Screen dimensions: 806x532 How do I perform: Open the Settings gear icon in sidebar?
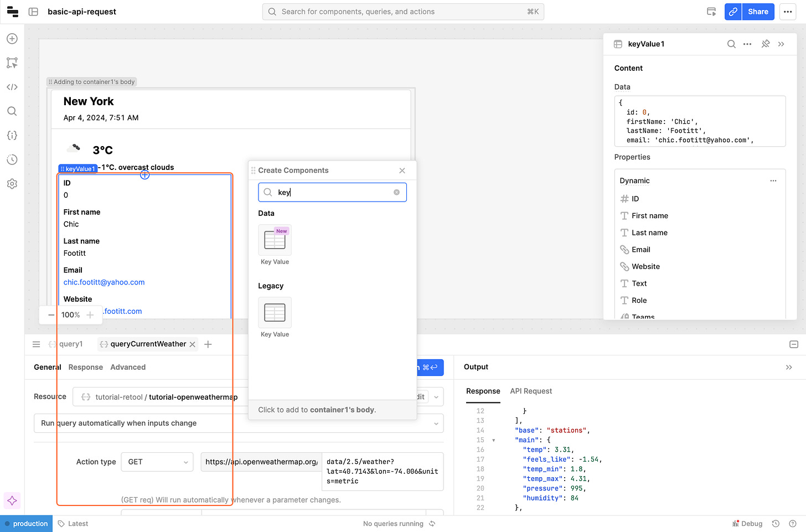point(12,184)
